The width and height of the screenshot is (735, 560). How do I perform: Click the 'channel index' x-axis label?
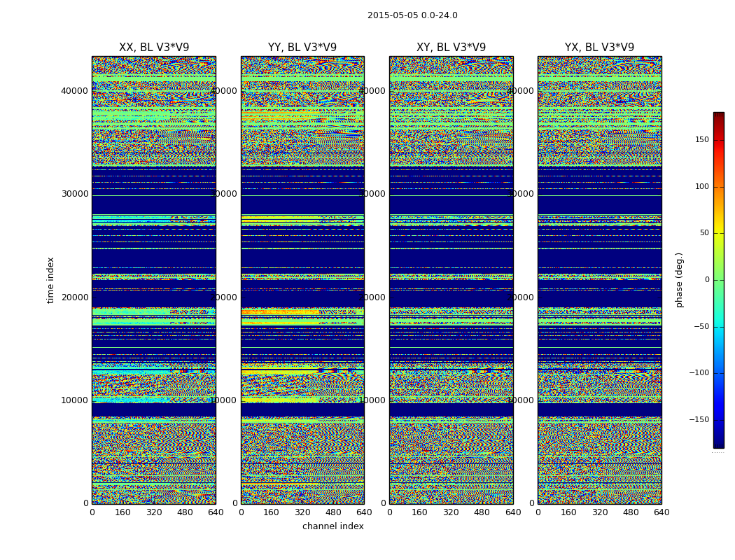coord(333,526)
